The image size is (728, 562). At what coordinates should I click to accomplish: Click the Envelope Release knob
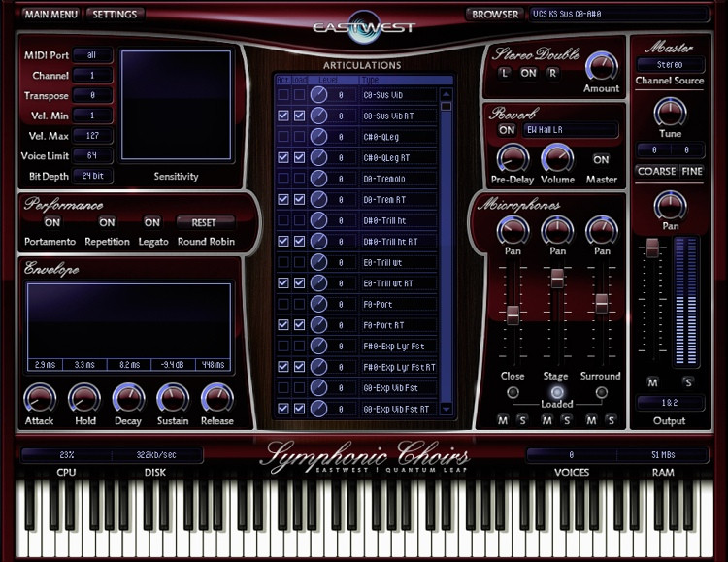(x=216, y=399)
